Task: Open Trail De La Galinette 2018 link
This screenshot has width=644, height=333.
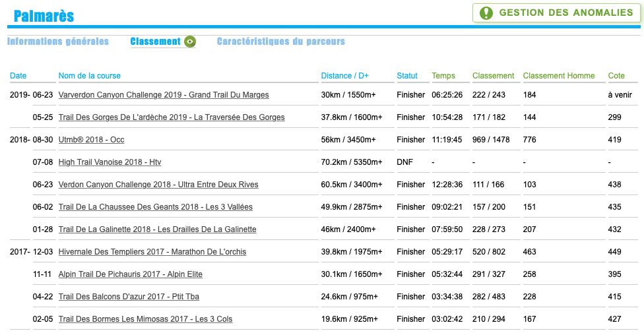Action: (157, 229)
